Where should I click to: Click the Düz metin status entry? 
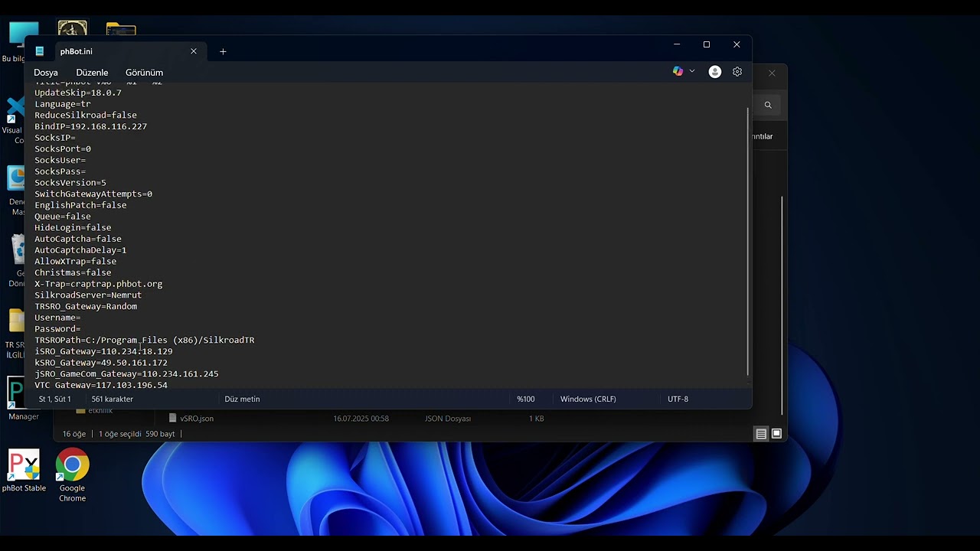242,399
